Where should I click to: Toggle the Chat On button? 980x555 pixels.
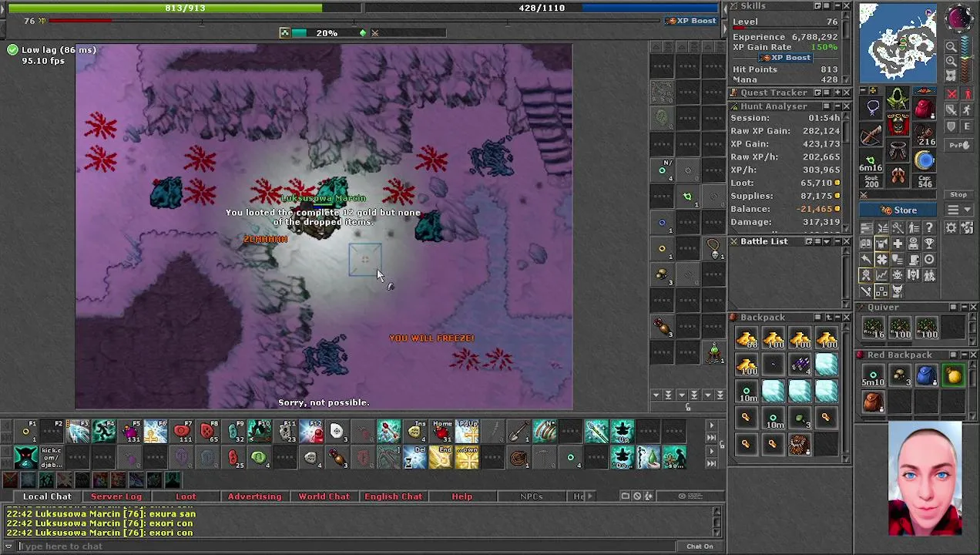click(700, 547)
